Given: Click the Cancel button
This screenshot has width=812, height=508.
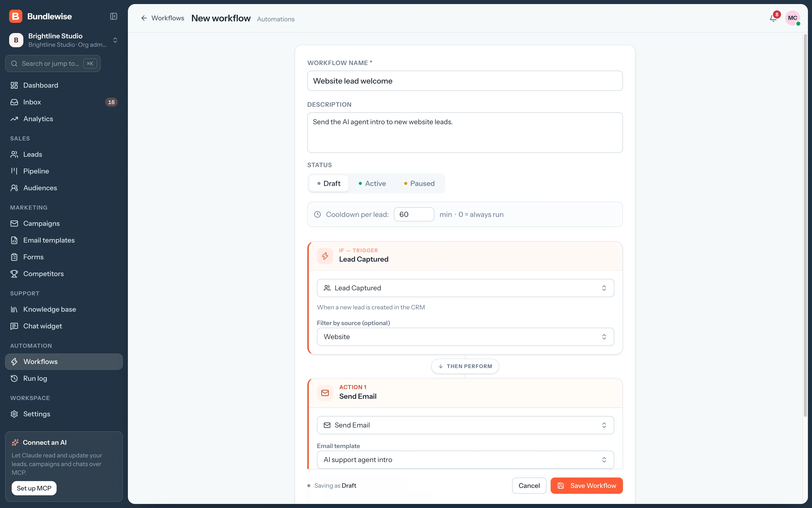Looking at the screenshot, I should pos(529,485).
